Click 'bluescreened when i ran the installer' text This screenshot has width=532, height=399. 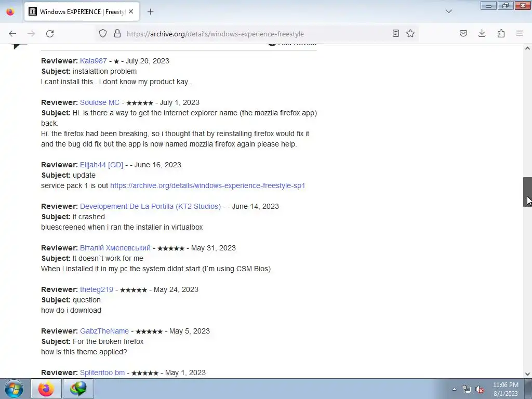[x=122, y=228]
